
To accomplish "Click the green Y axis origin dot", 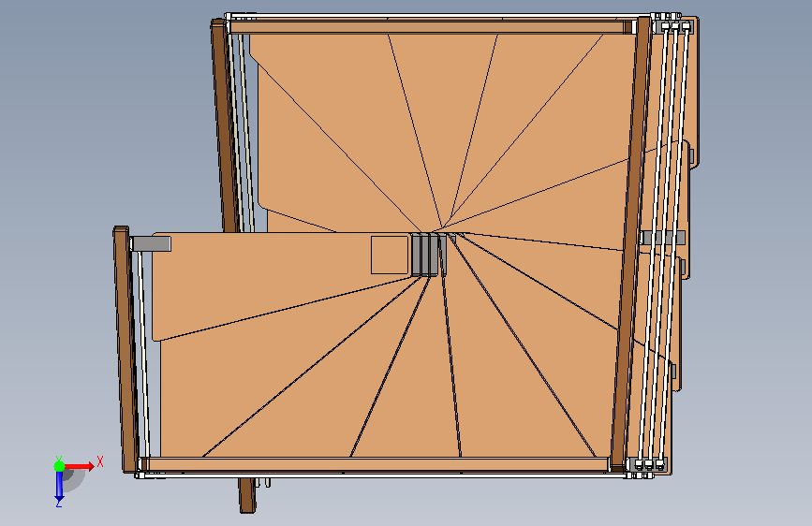I will (x=60, y=466).
